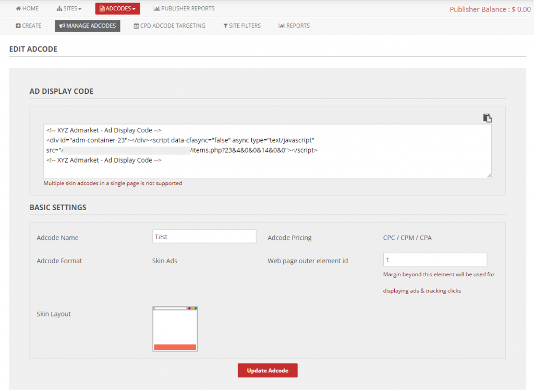Click the copy-to-clipboard icon above the ad code

[x=487, y=118]
